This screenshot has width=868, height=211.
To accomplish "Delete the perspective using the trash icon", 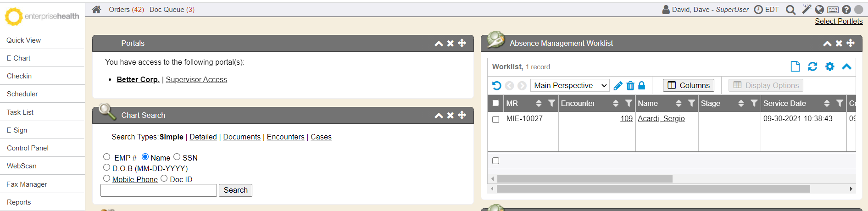I will pos(630,86).
